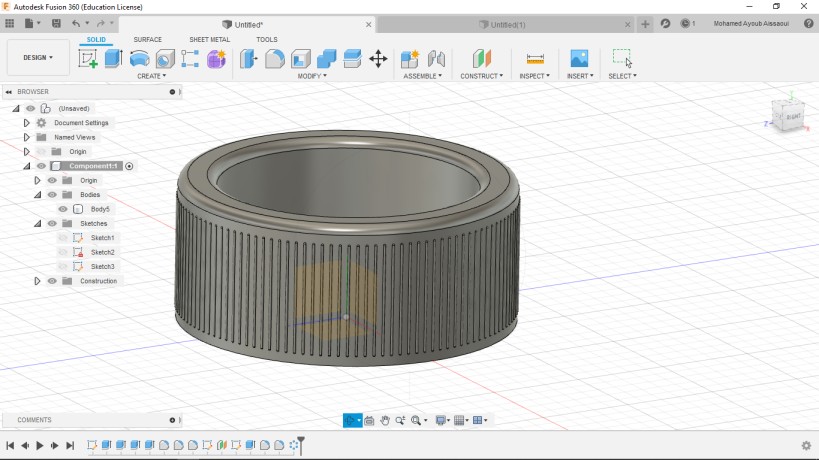Image resolution: width=819 pixels, height=460 pixels.
Task: Select the Revolve tool
Action: pos(139,59)
